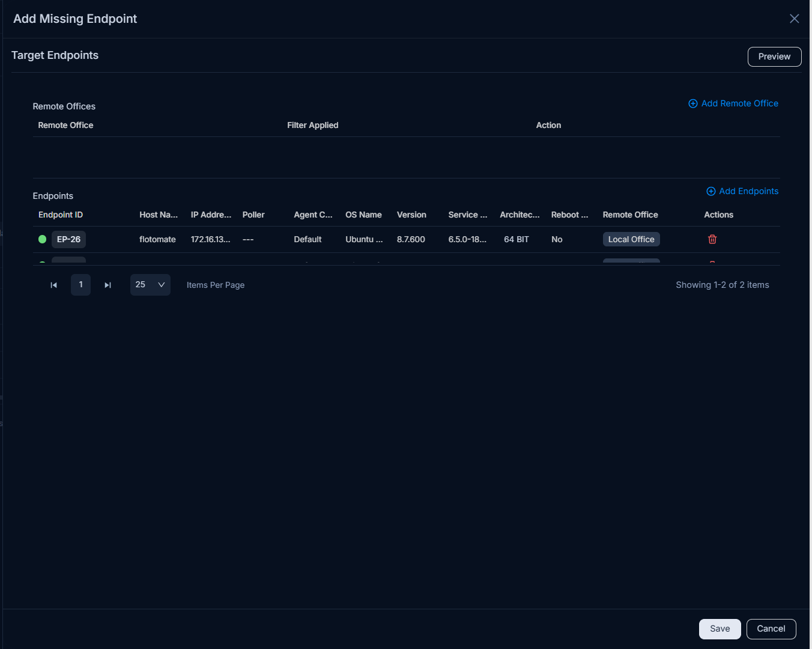Click the 6.5.0-18... service pack cell
Viewport: 812px width, 649px height.
[467, 239]
